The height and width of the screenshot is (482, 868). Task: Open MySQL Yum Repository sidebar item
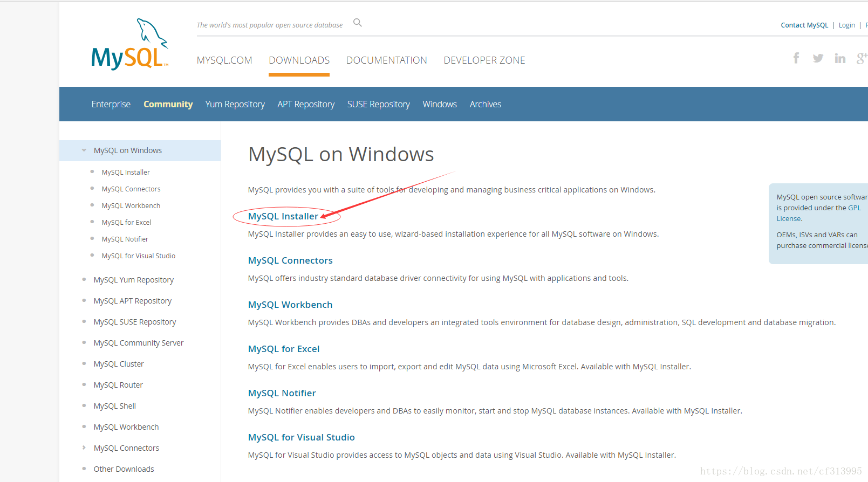tap(134, 280)
